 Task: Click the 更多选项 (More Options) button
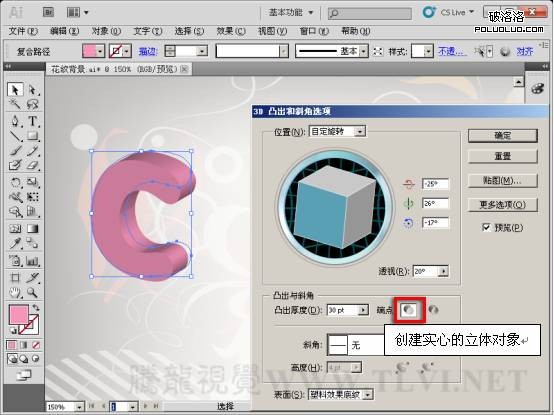[x=502, y=205]
